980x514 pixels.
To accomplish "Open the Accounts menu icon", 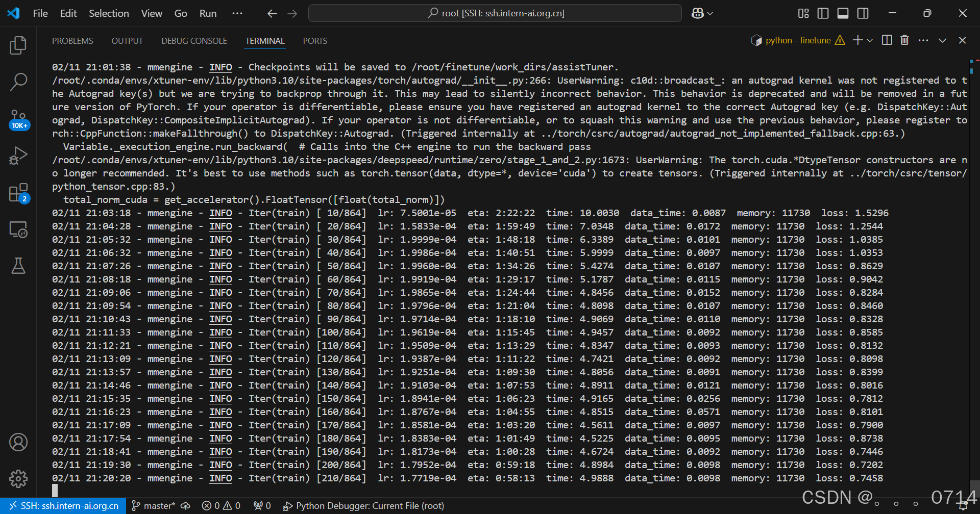I will point(18,442).
